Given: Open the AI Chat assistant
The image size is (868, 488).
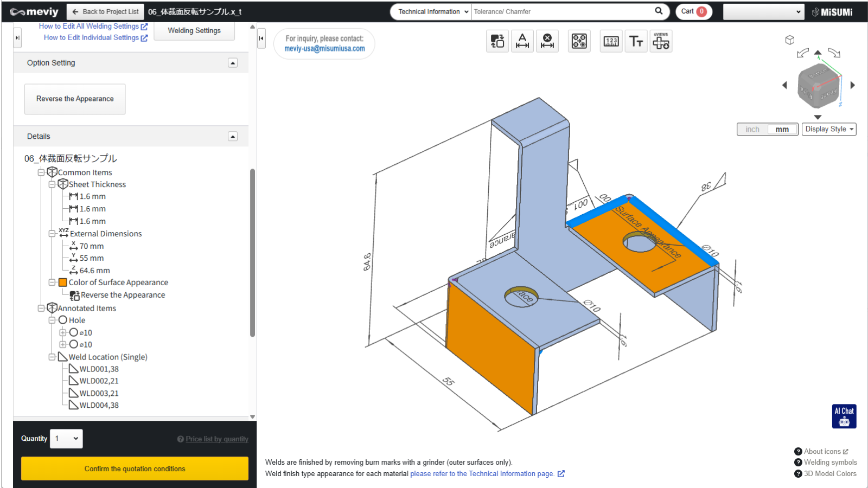Looking at the screenshot, I should (x=844, y=416).
